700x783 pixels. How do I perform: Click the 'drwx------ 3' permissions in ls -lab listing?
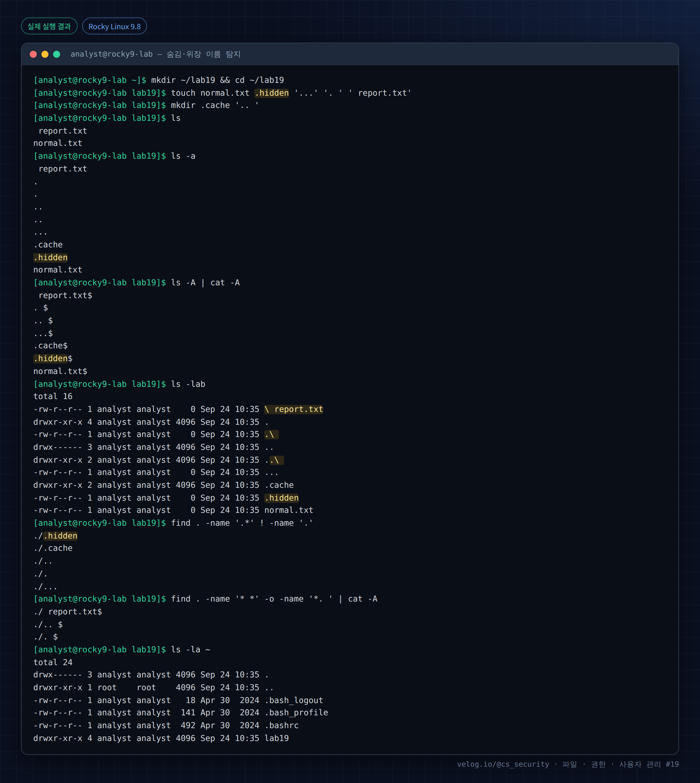click(63, 447)
